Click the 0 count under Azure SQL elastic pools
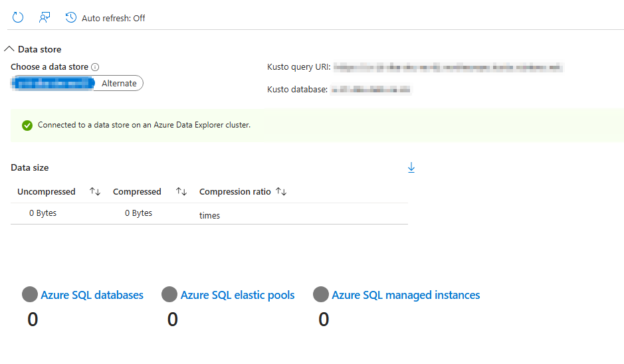This screenshot has width=624, height=364. pyautogui.click(x=172, y=319)
